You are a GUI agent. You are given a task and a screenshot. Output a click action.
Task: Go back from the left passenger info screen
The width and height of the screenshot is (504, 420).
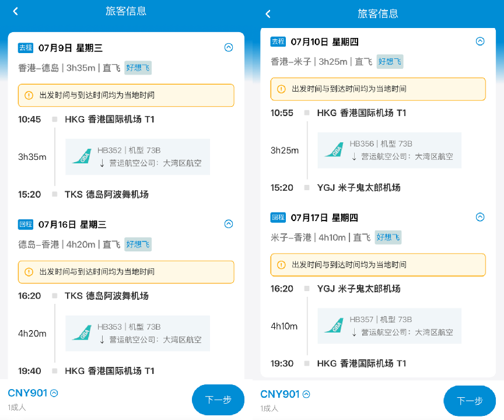(15, 11)
